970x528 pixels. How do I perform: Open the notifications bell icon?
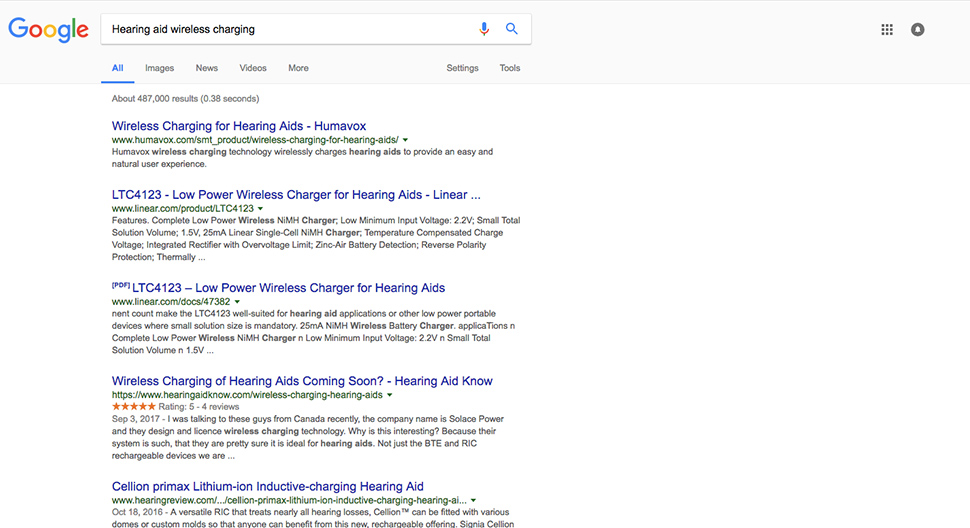tap(917, 29)
